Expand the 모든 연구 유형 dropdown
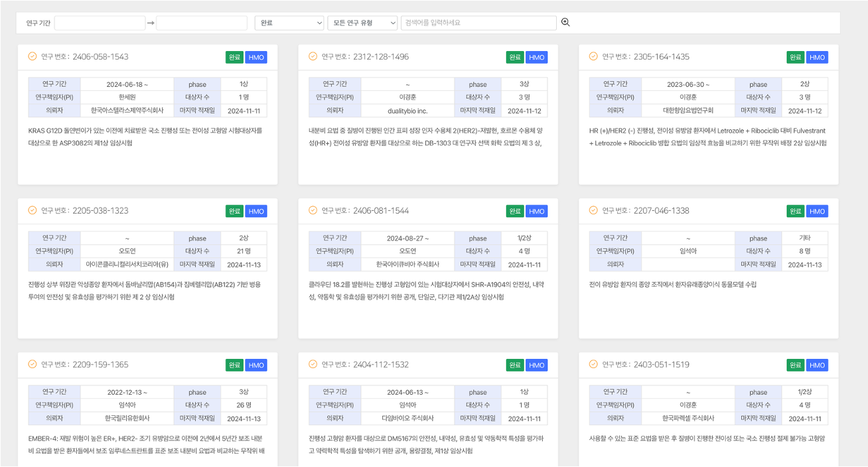868x467 pixels. tap(362, 23)
